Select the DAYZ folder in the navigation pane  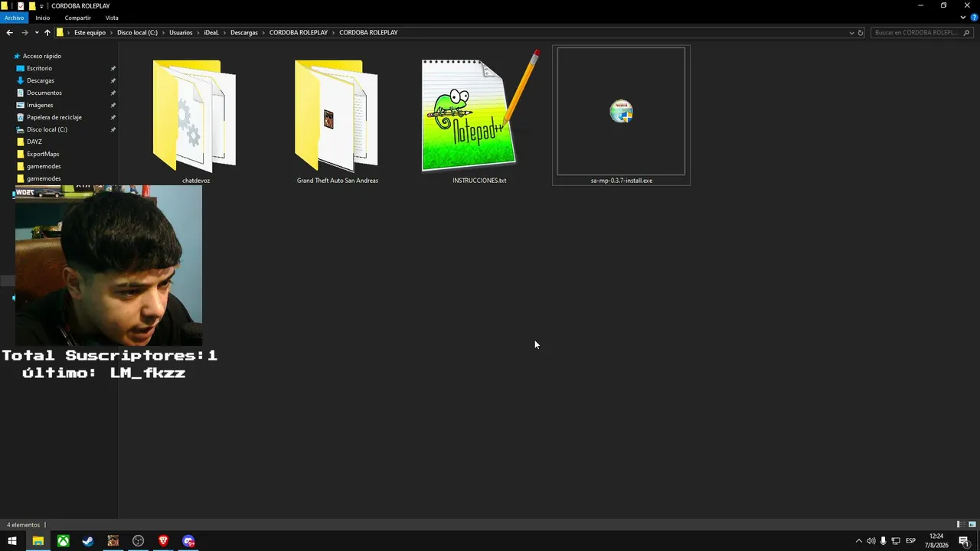(x=34, y=142)
